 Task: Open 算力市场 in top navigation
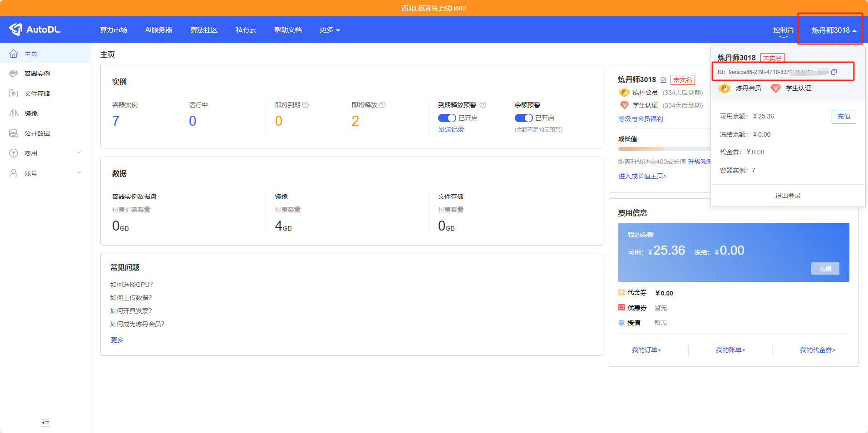[113, 30]
